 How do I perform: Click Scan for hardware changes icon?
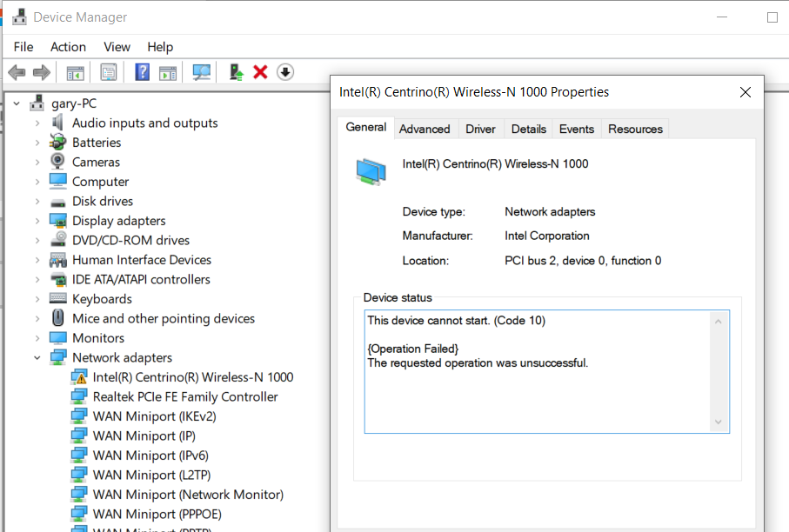coord(202,72)
